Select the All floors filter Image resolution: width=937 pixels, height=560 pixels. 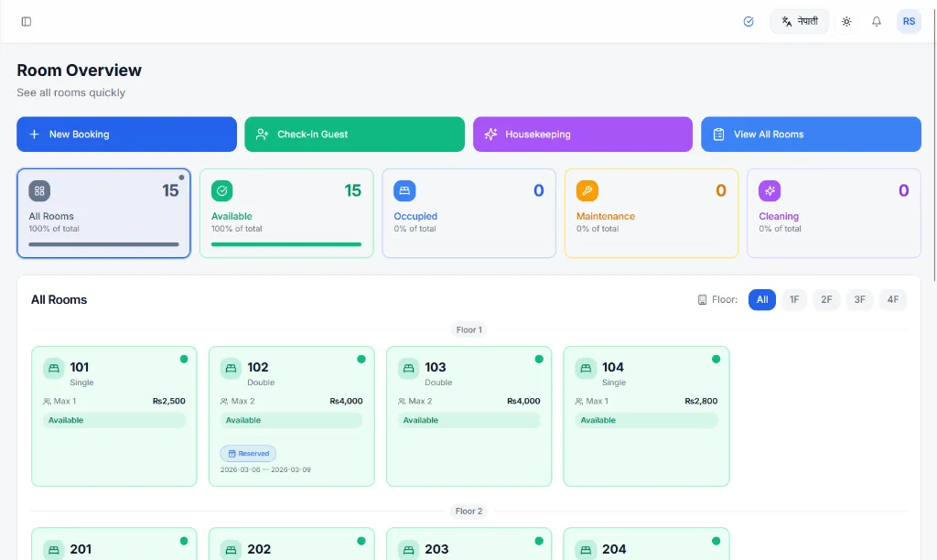click(x=761, y=299)
